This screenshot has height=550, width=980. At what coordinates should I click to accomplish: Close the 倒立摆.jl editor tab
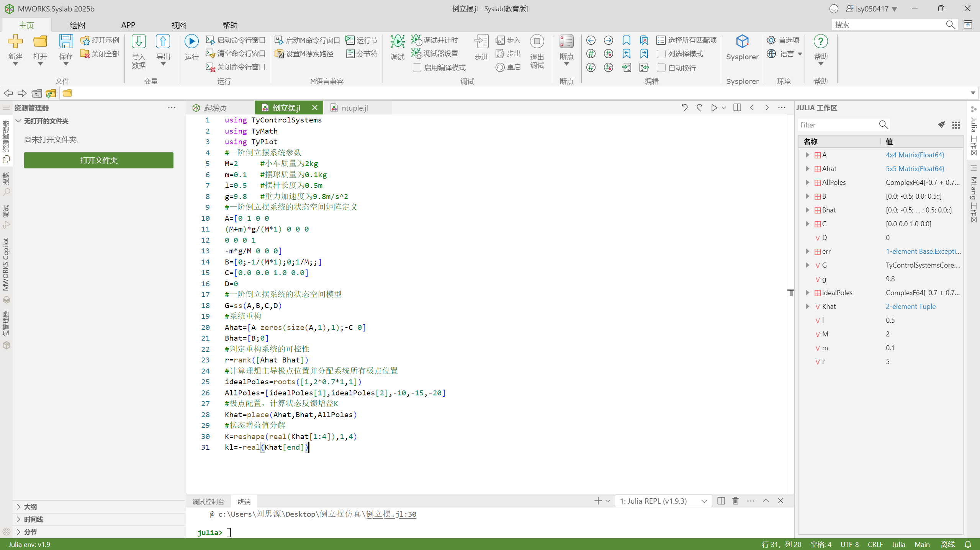click(x=314, y=108)
